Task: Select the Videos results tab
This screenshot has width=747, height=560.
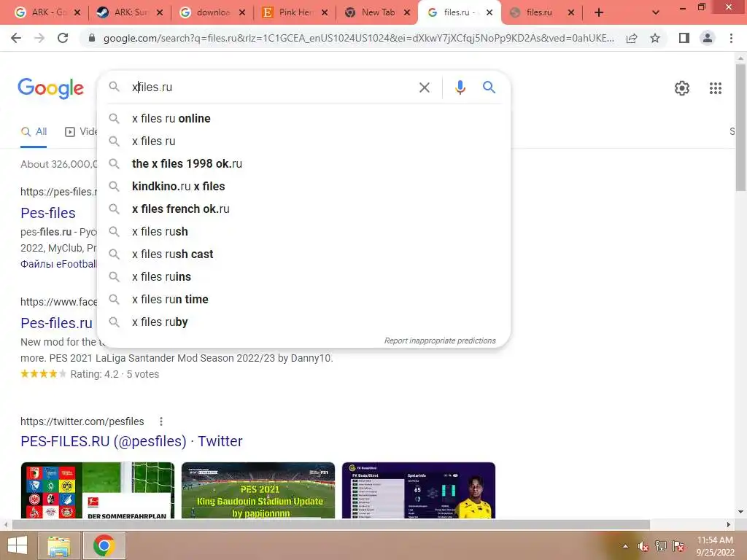Action: (80, 132)
